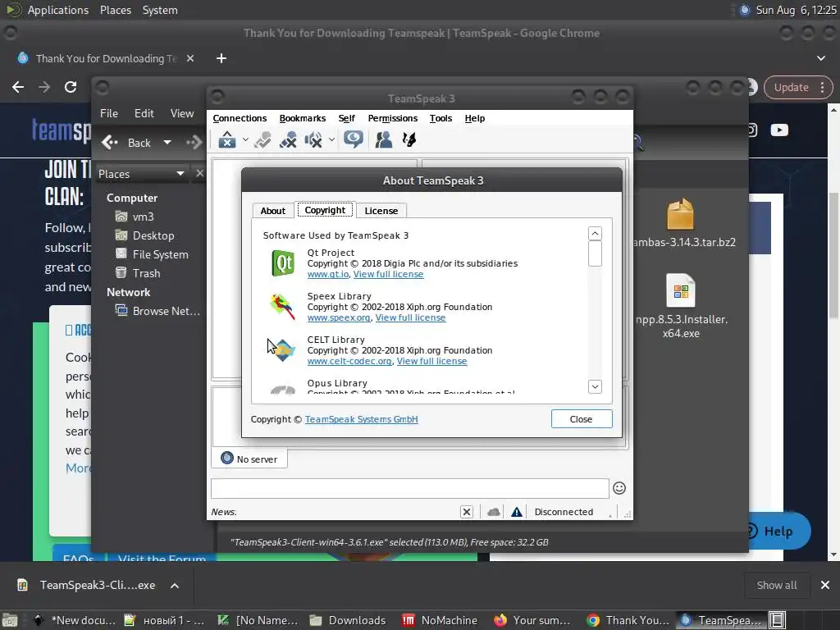
Task: Close the Places sidebar in file manager
Action: tap(200, 174)
